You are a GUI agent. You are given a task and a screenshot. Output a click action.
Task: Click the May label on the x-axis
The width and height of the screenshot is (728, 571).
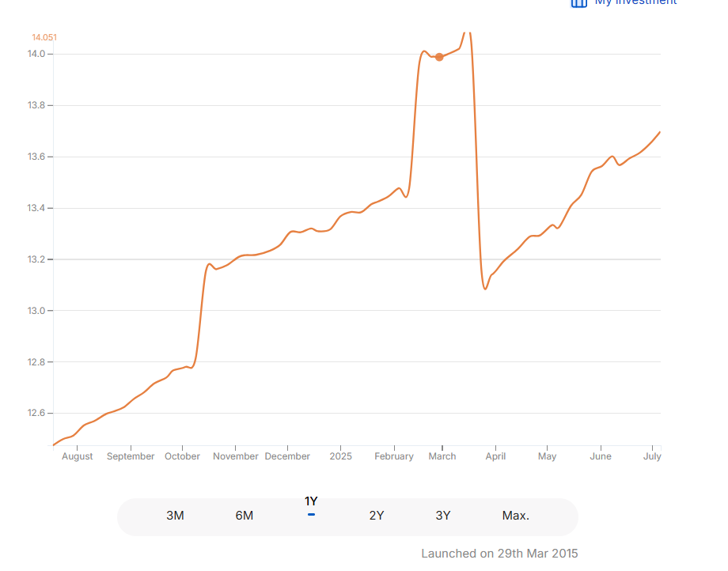pos(547,456)
